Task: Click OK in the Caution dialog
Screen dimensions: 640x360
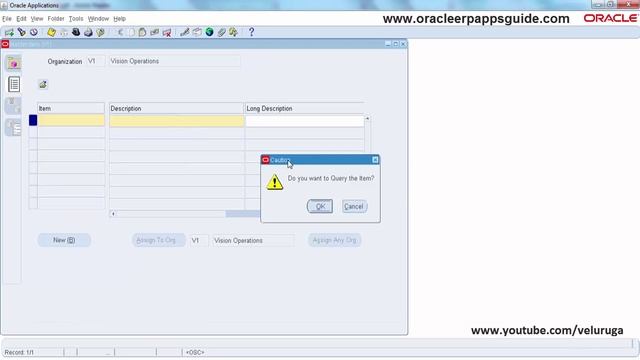Action: coord(320,207)
